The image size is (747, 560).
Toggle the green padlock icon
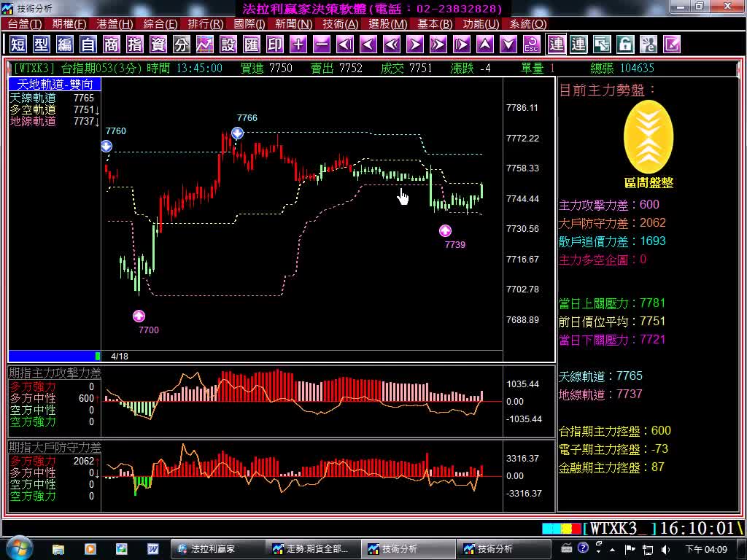(x=625, y=44)
